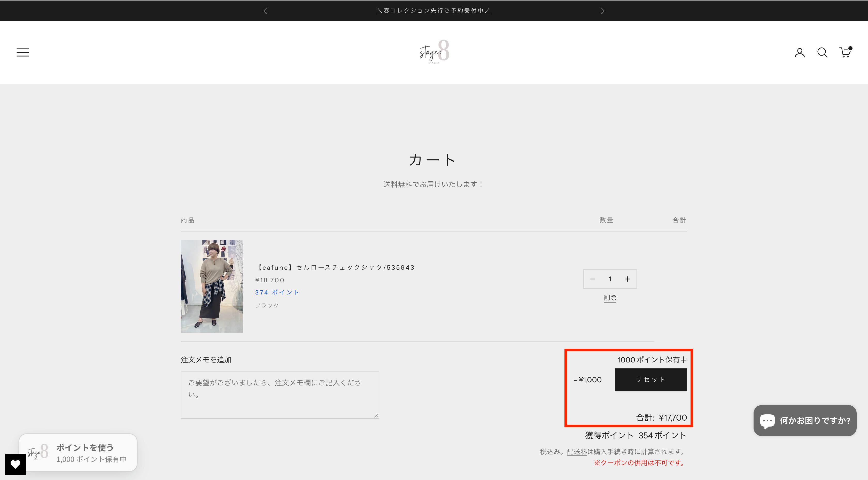Open the spring collection announcement link

tap(434, 10)
